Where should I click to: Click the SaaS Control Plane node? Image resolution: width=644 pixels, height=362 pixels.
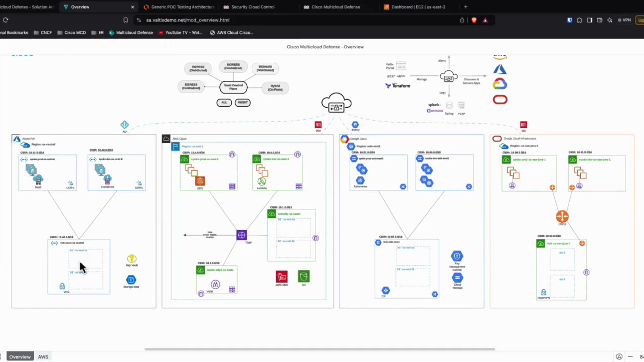[x=233, y=87]
